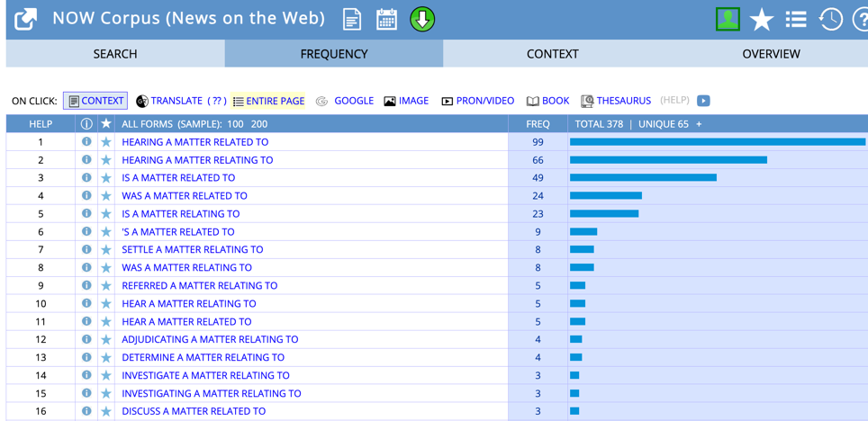Click info icon for IS A MATTER RELATING TO
Viewport: 868px width, 421px height.
click(86, 213)
